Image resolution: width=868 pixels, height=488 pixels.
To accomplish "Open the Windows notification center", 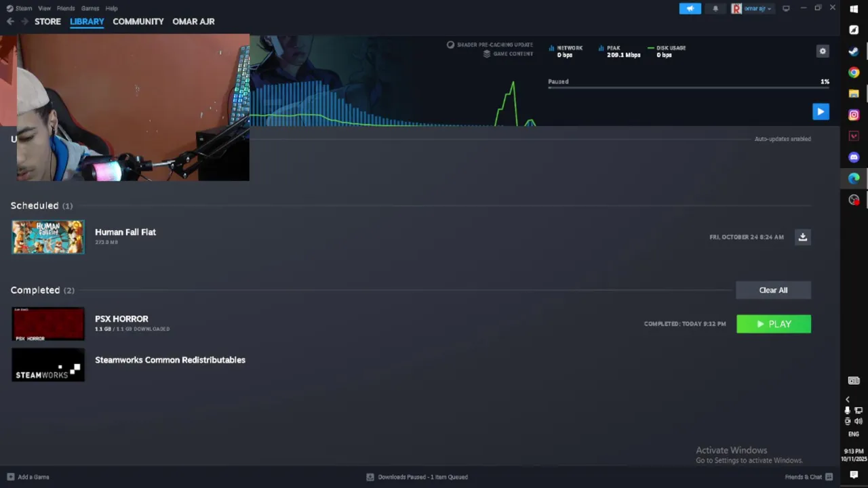I will [x=854, y=475].
